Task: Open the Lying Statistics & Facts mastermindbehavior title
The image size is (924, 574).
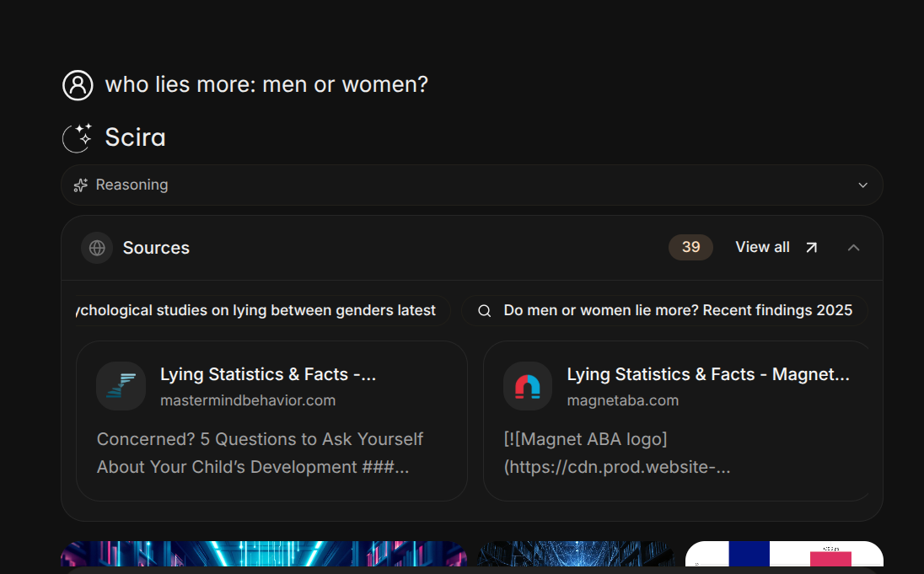Action: click(x=268, y=374)
